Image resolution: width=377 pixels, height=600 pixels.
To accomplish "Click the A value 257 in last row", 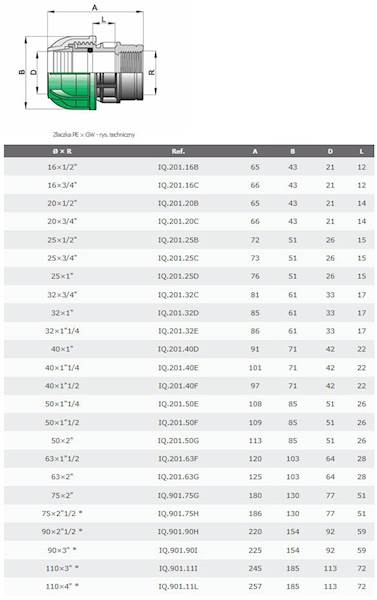I will (255, 586).
